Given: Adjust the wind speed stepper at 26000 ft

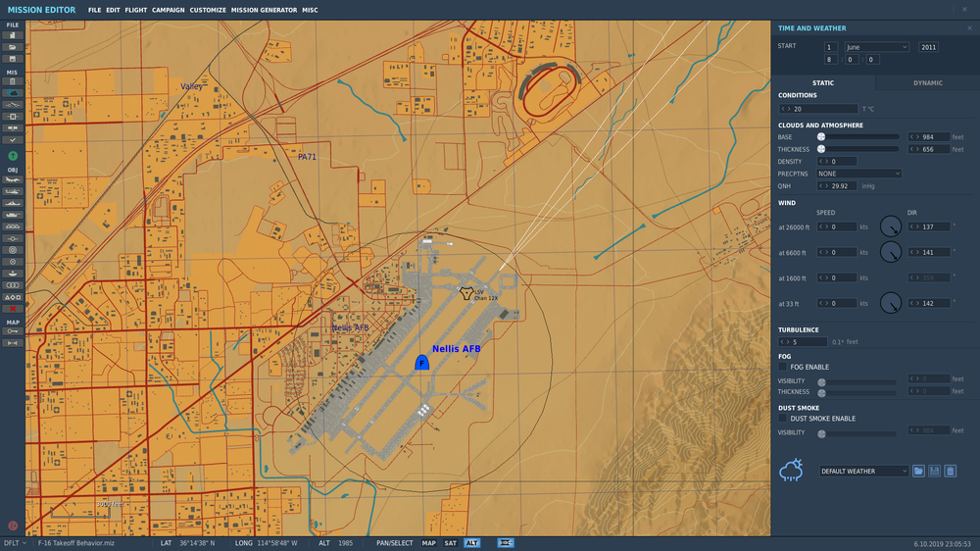Looking at the screenshot, I should point(837,226).
